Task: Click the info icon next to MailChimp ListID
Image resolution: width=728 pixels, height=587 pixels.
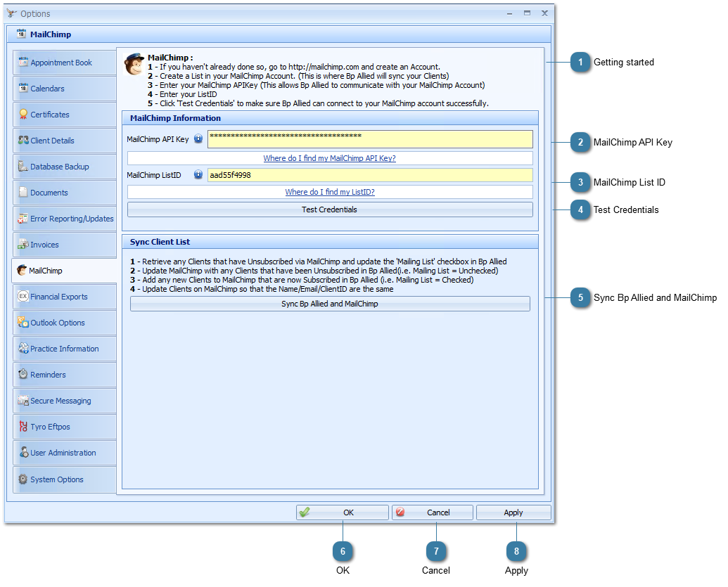Action: [198, 174]
